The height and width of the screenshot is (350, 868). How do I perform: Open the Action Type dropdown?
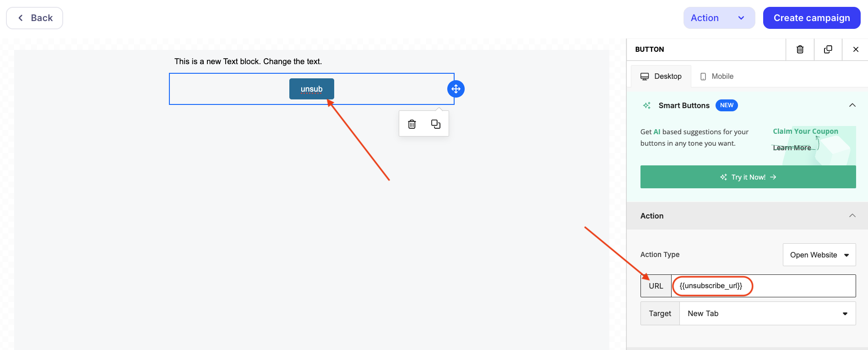point(819,255)
